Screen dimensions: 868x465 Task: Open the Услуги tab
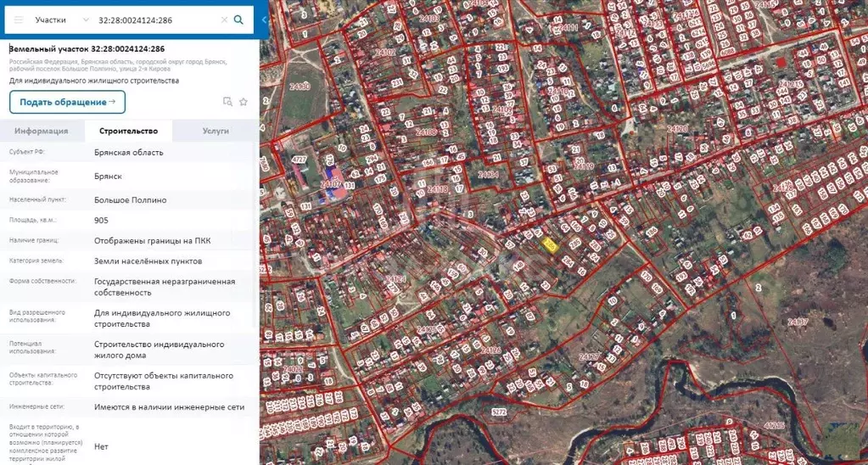216,132
